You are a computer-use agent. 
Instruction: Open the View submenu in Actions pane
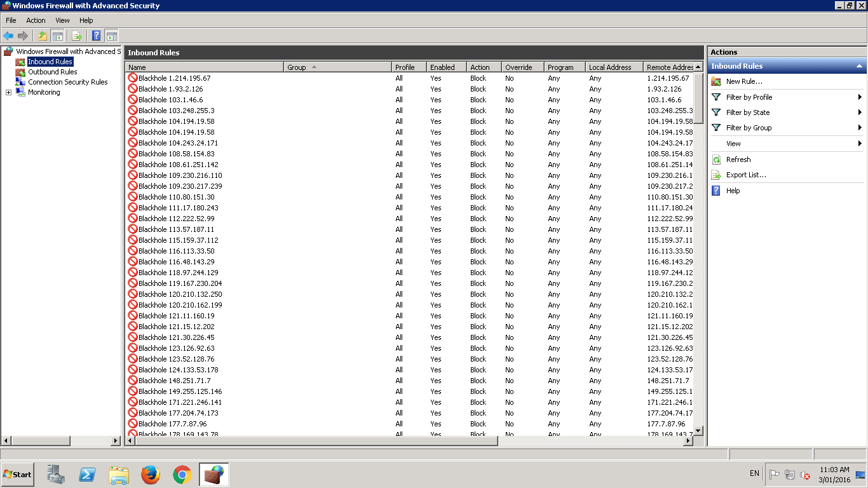pyautogui.click(x=787, y=144)
